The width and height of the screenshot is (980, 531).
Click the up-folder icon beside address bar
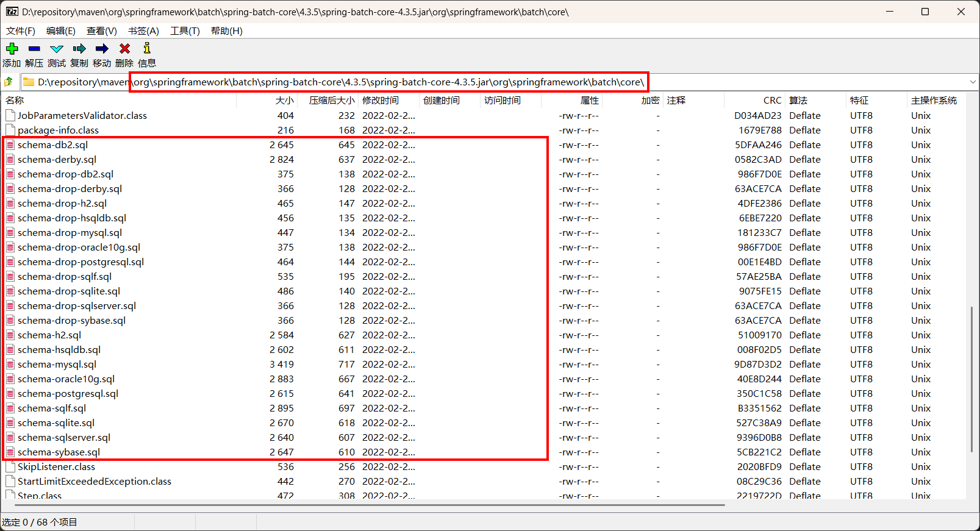click(x=9, y=82)
